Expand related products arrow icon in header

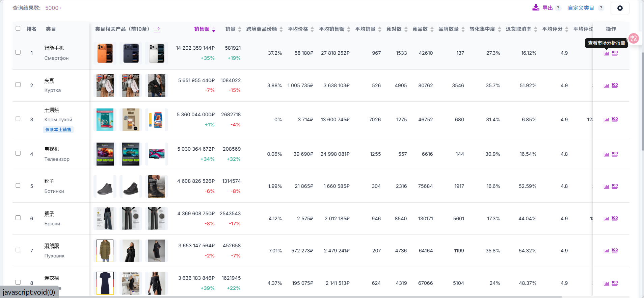point(157,29)
